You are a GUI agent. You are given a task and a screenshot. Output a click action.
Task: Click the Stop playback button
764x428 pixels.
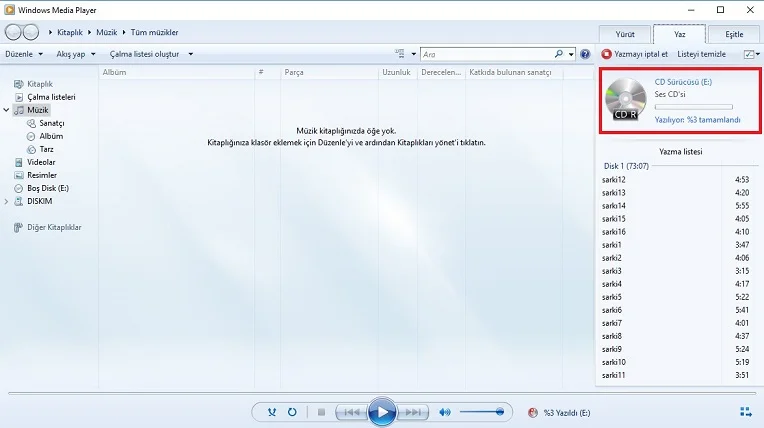tap(321, 412)
